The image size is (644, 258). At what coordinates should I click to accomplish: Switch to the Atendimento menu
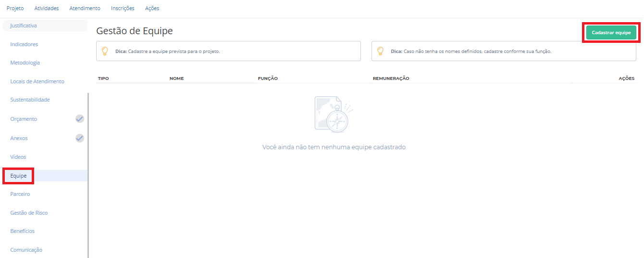coord(85,8)
